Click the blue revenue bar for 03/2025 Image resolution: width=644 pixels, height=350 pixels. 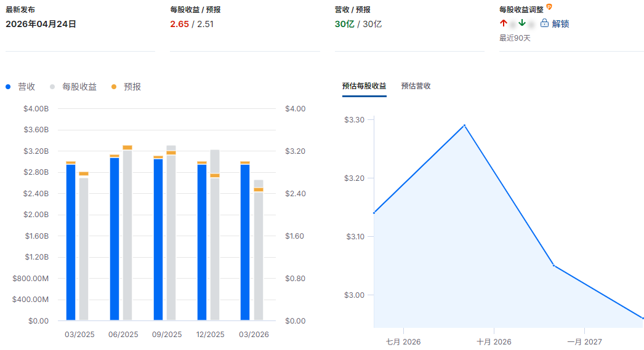pyautogui.click(x=71, y=242)
